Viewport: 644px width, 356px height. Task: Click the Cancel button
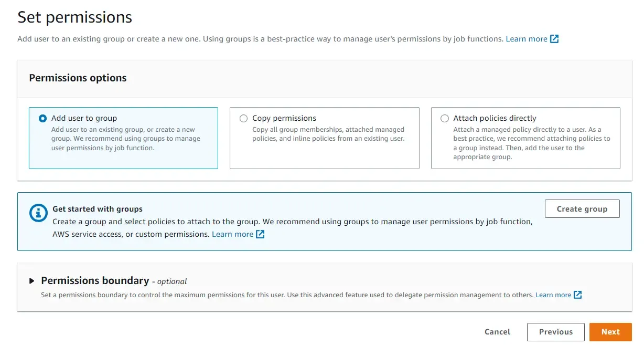coord(497,332)
